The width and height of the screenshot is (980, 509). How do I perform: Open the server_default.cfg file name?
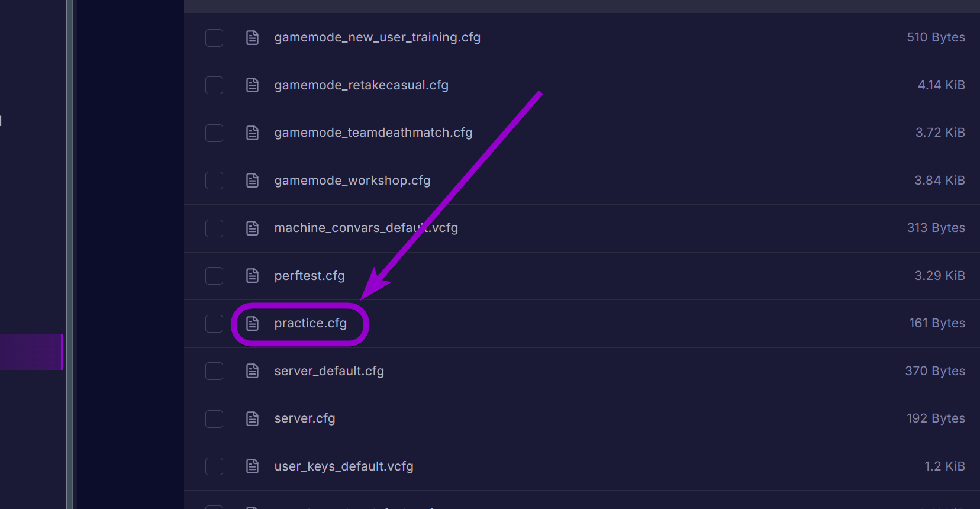tap(329, 371)
